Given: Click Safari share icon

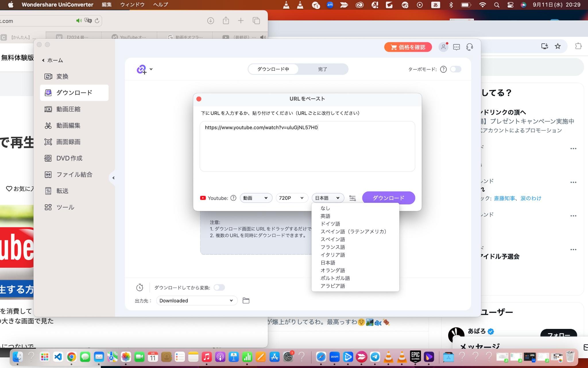Looking at the screenshot, I should [x=226, y=20].
